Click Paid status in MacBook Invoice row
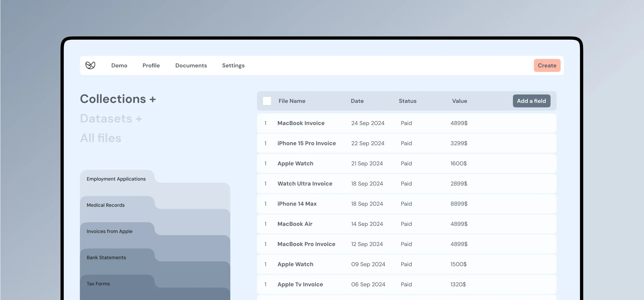 click(x=406, y=123)
